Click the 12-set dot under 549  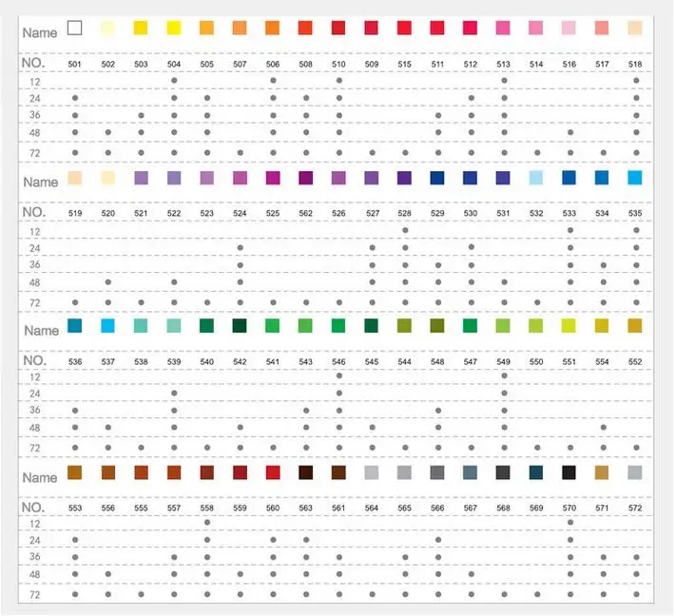(x=505, y=375)
